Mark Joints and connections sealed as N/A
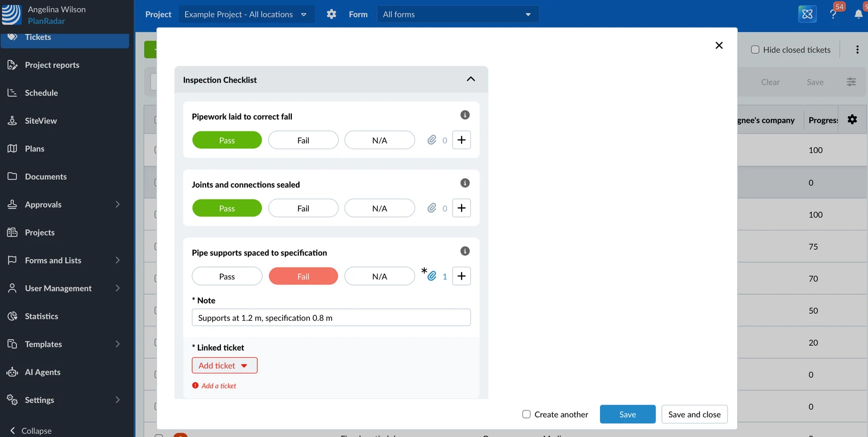Screen dimensions: 868x437 (x=380, y=208)
